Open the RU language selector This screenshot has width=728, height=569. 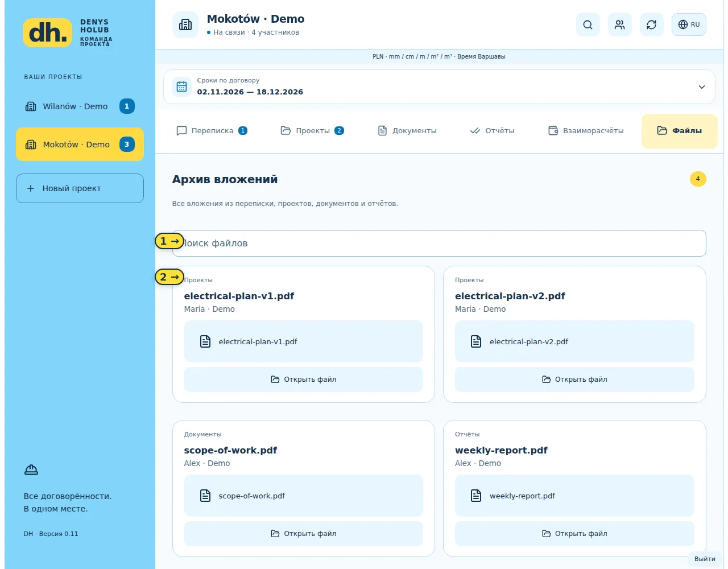pyautogui.click(x=689, y=24)
